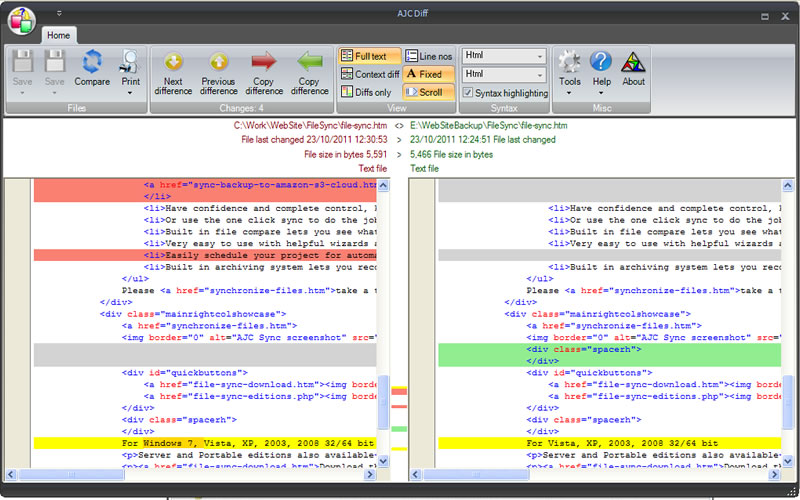Expand the Tools dropdown arrow
The height and width of the screenshot is (500, 800).
coord(569,93)
